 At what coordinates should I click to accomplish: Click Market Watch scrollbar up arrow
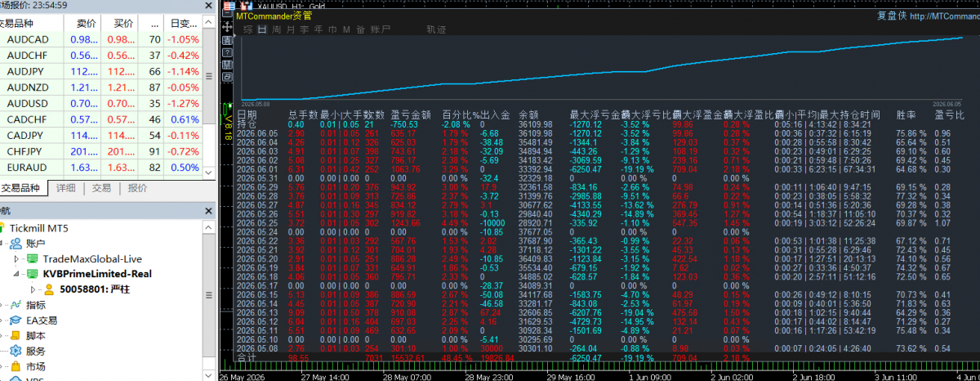click(x=208, y=20)
